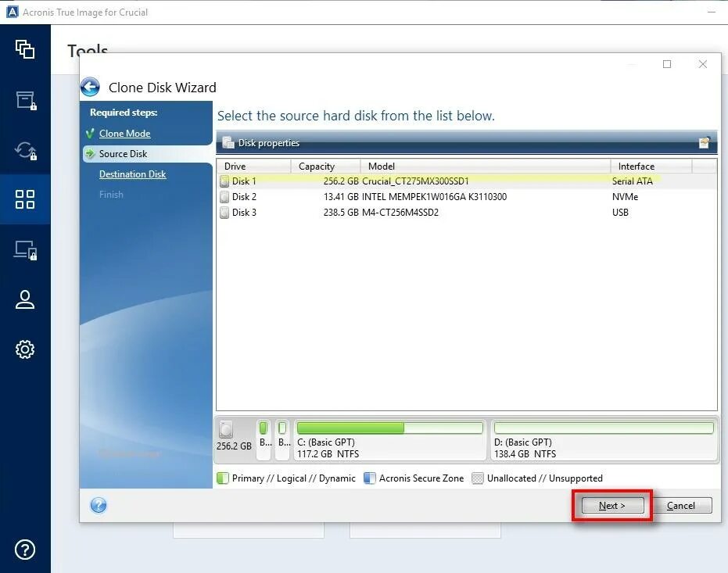Click the Disk 3 drive icon
Viewport: 728px width, 573px height.
[224, 213]
